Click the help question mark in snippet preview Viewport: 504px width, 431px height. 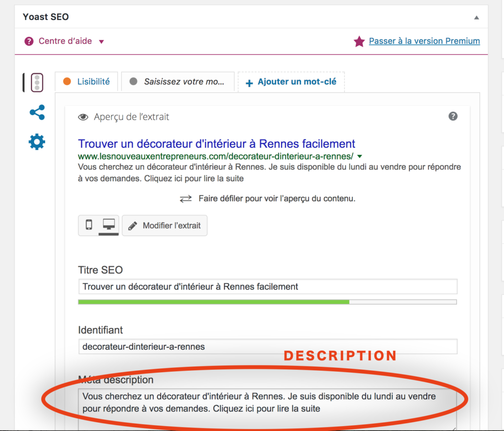pyautogui.click(x=453, y=116)
